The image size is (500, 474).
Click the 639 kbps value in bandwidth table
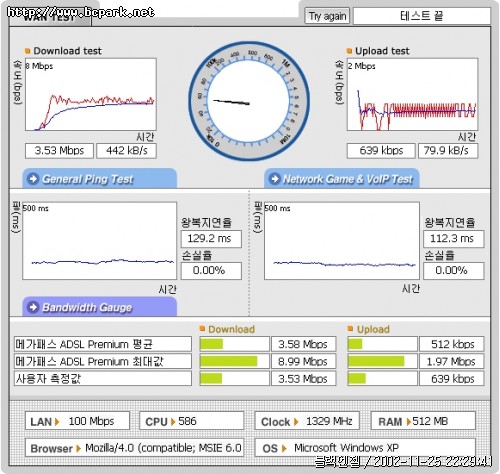[452, 379]
